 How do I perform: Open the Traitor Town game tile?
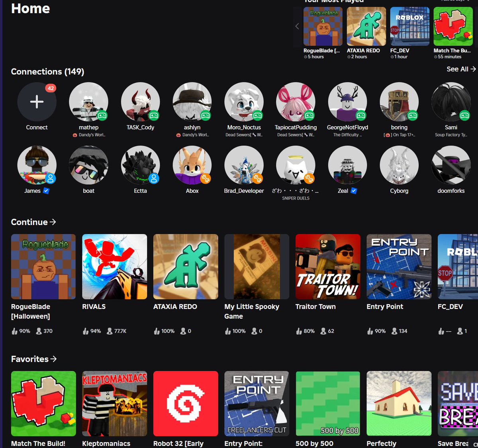(328, 266)
